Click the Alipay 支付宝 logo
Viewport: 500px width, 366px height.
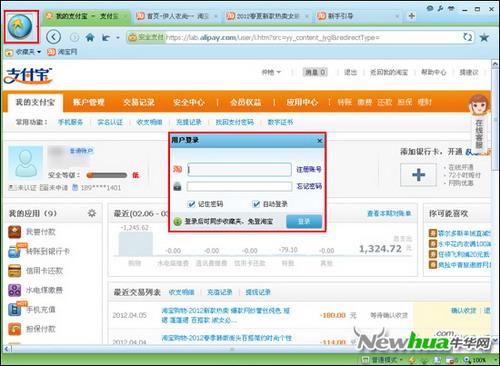click(x=29, y=75)
